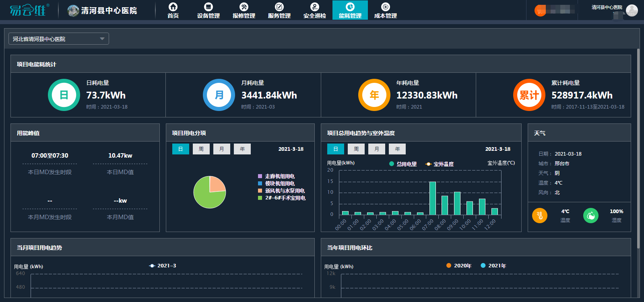Switch 项目用电分项 panel to 周 view
The height and width of the screenshot is (302, 644).
201,149
